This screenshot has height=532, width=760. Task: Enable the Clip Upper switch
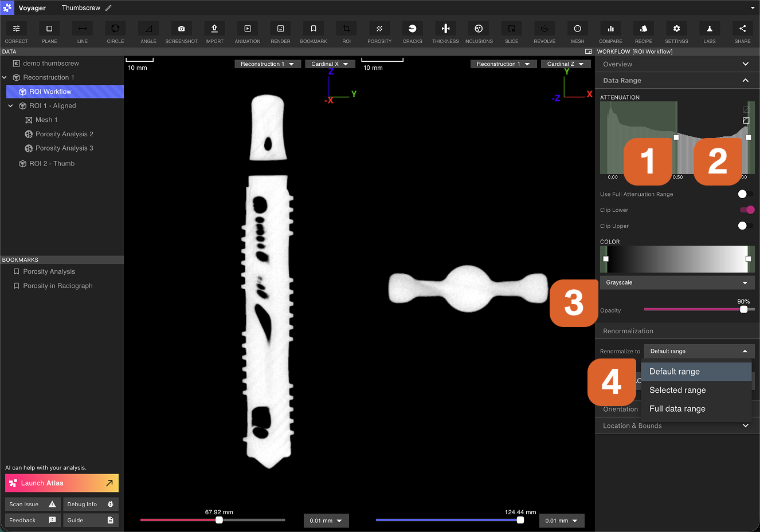tap(746, 226)
